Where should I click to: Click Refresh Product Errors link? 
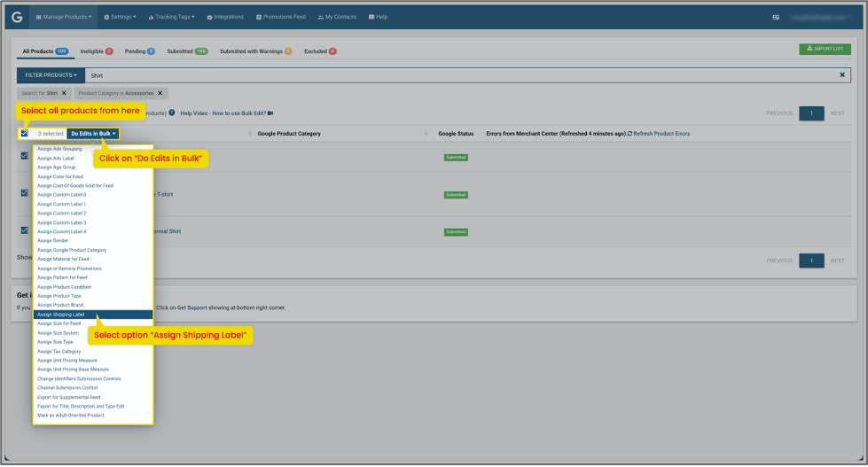point(659,134)
